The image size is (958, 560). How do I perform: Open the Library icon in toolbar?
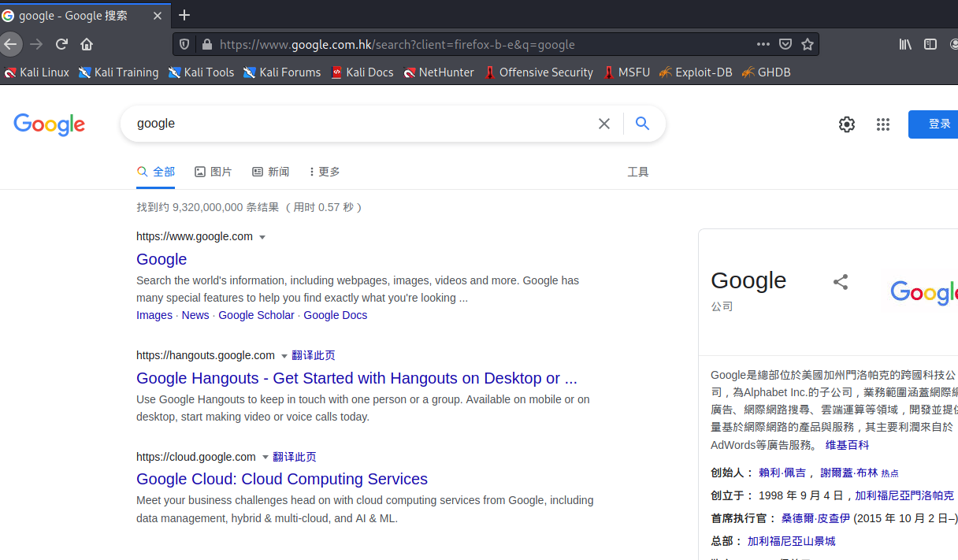point(905,44)
